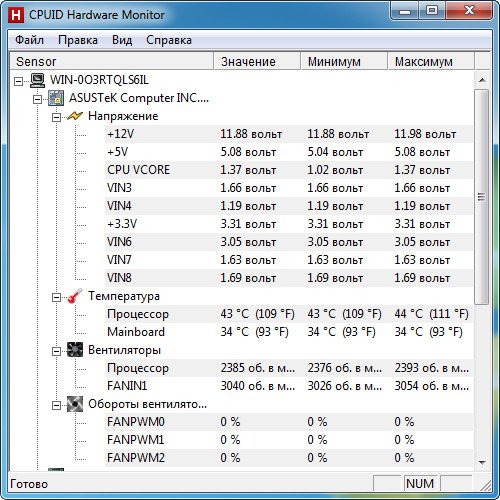
Task: Click the CPUID Hardware Monitor app icon
Action: coord(15,15)
